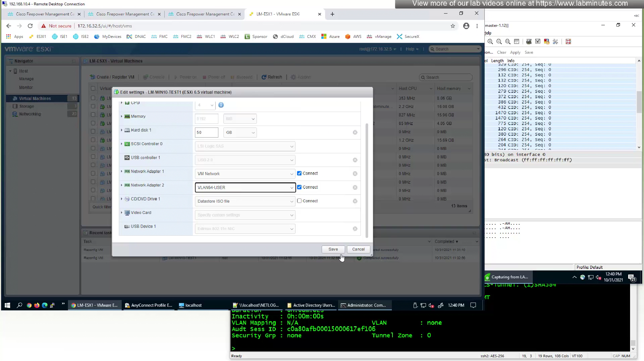Click the CPU info icon
Image resolution: width=644 pixels, height=361 pixels.
coord(221,105)
